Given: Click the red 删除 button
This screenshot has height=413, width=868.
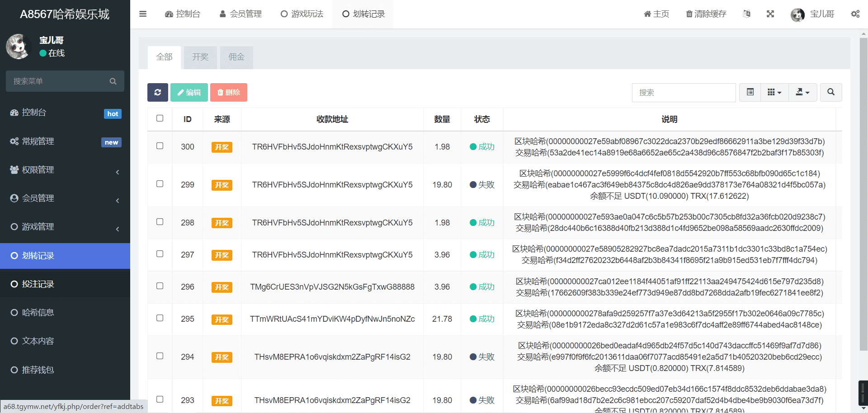Looking at the screenshot, I should pos(228,92).
